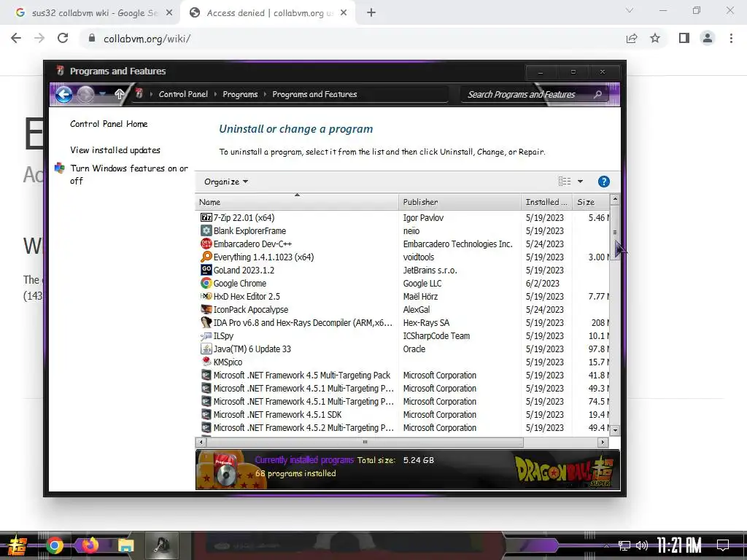
Task: Sort the list by Name column
Action: [296, 203]
